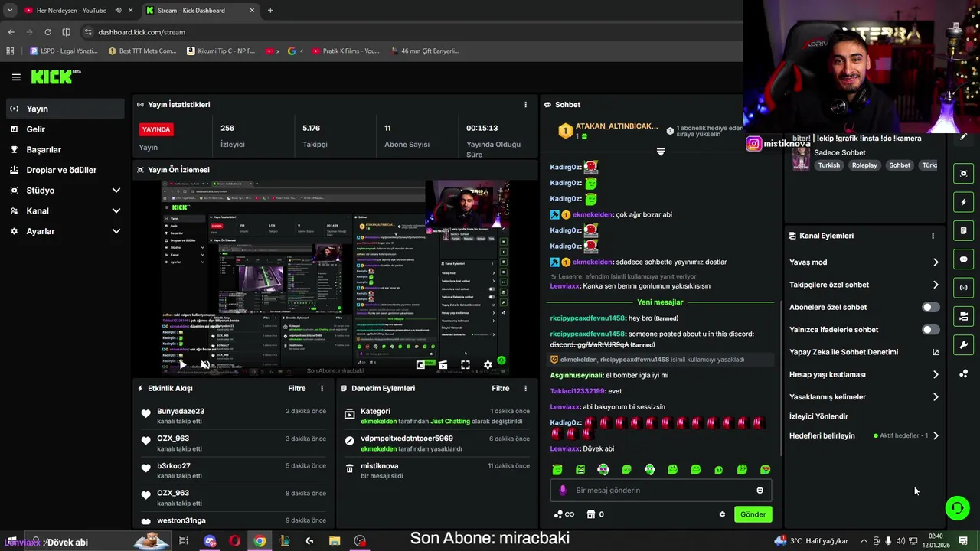The width and height of the screenshot is (980, 551).
Task: Open İzleyici Yönlendir action
Action: pos(818,416)
